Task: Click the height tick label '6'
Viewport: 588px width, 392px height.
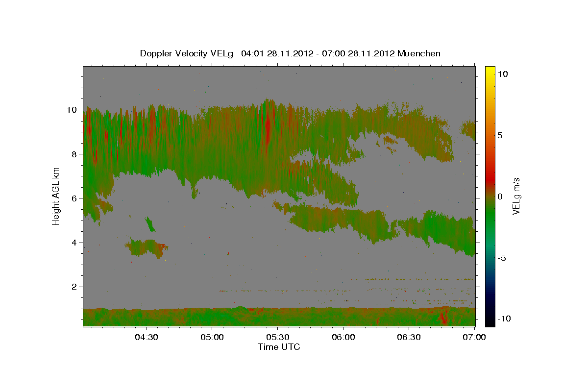Action: 74,198
